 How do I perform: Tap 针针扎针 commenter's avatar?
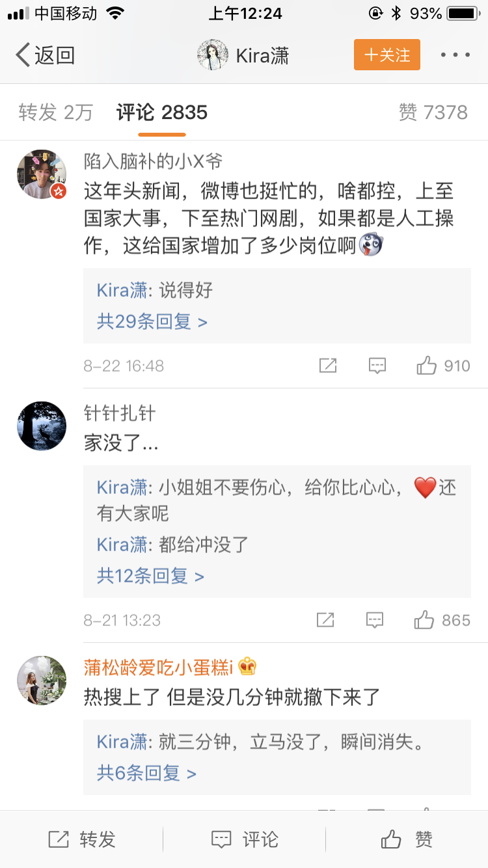point(41,426)
